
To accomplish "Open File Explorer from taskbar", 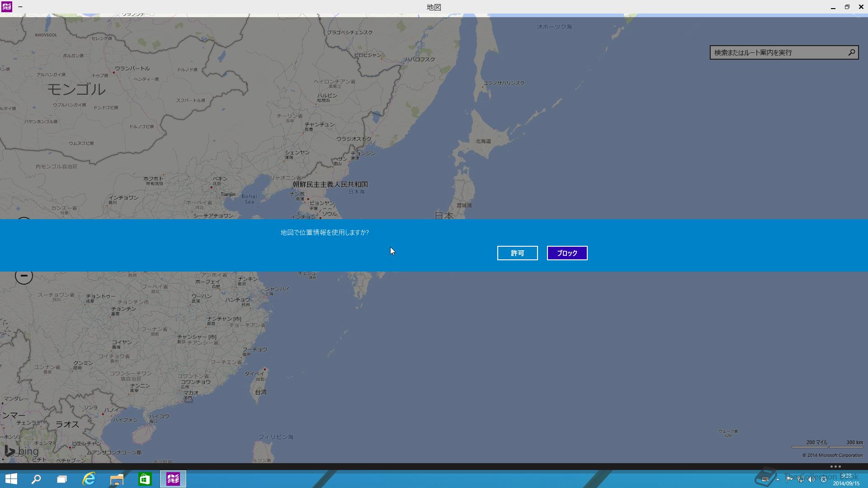I will [117, 479].
